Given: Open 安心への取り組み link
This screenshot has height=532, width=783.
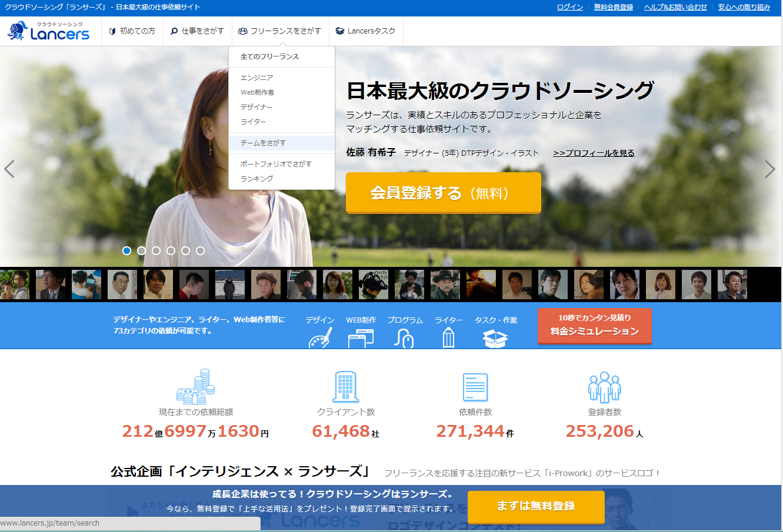Looking at the screenshot, I should point(744,7).
